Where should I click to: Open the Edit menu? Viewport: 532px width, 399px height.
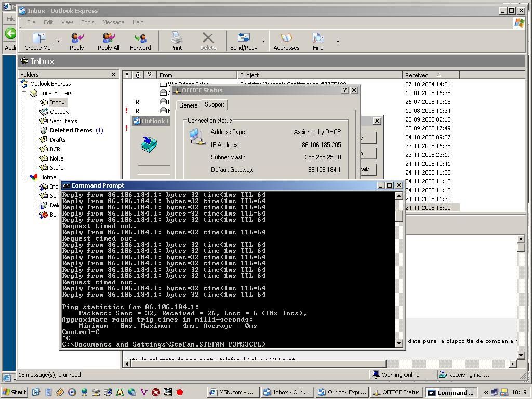pyautogui.click(x=48, y=22)
